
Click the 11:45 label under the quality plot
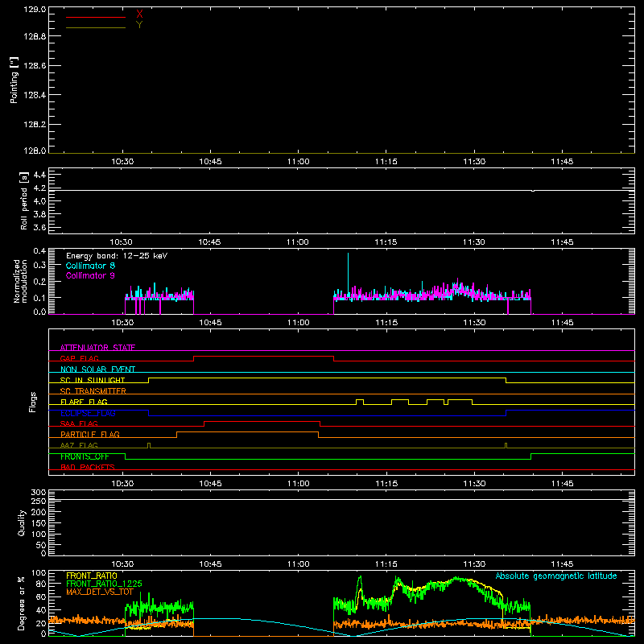click(x=562, y=564)
